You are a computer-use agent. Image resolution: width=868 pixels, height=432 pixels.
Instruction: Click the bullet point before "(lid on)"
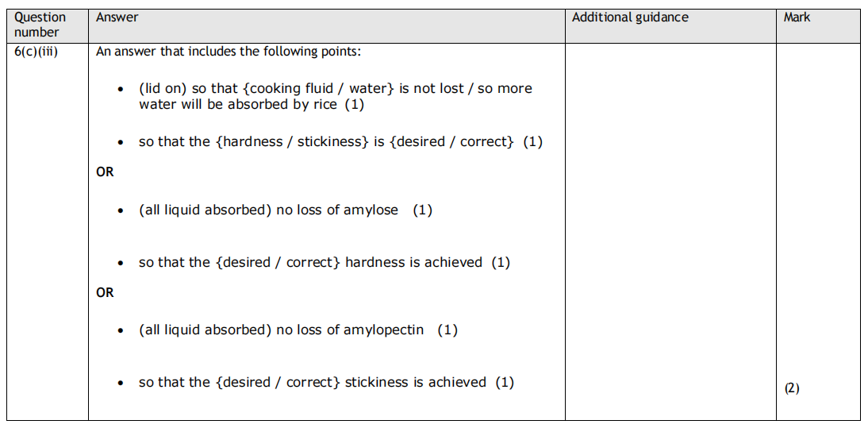[x=121, y=90]
